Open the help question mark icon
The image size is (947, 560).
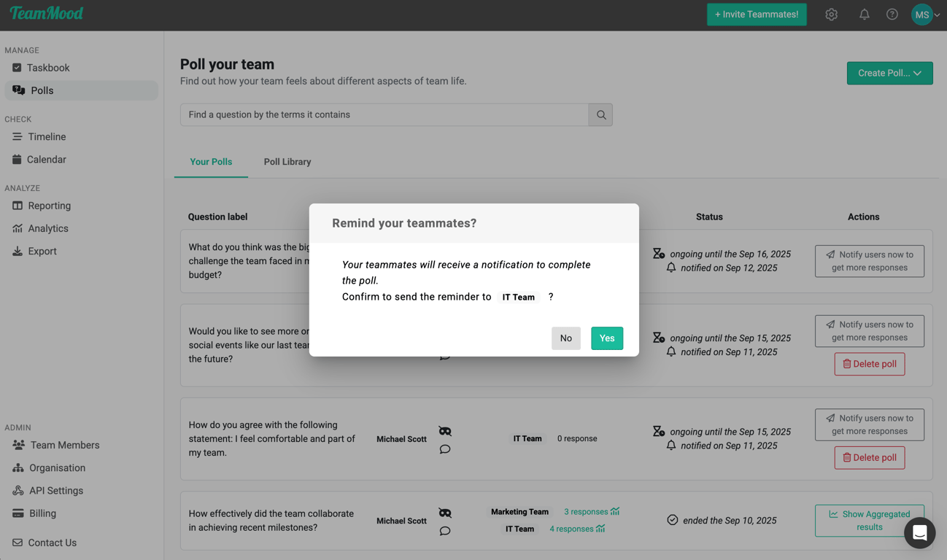[892, 15]
